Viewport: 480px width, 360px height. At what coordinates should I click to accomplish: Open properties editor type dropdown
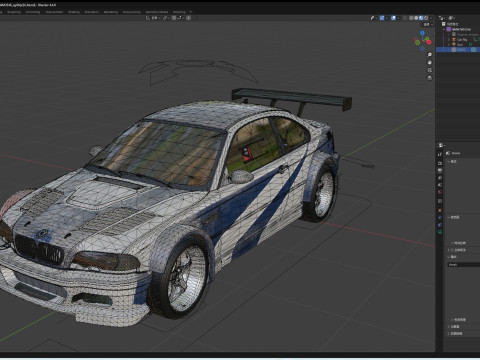point(441,145)
